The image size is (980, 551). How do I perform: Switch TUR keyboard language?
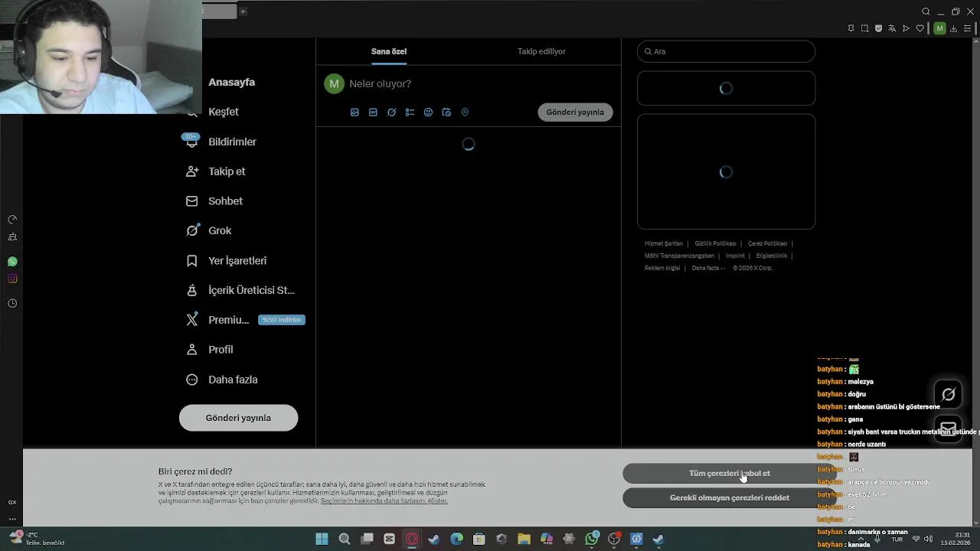[897, 539]
